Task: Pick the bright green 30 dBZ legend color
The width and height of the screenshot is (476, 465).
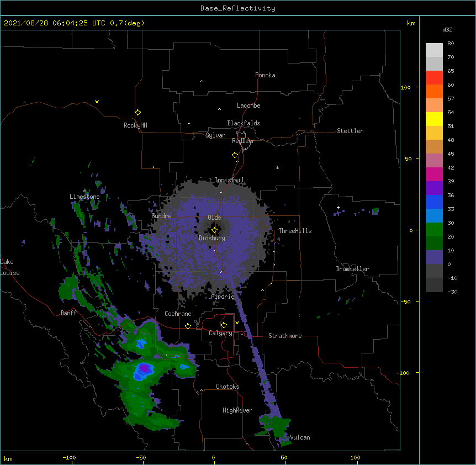Action: pos(434,230)
